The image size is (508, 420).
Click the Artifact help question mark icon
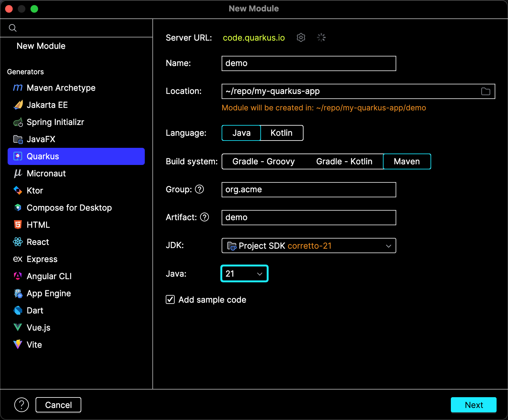(204, 217)
